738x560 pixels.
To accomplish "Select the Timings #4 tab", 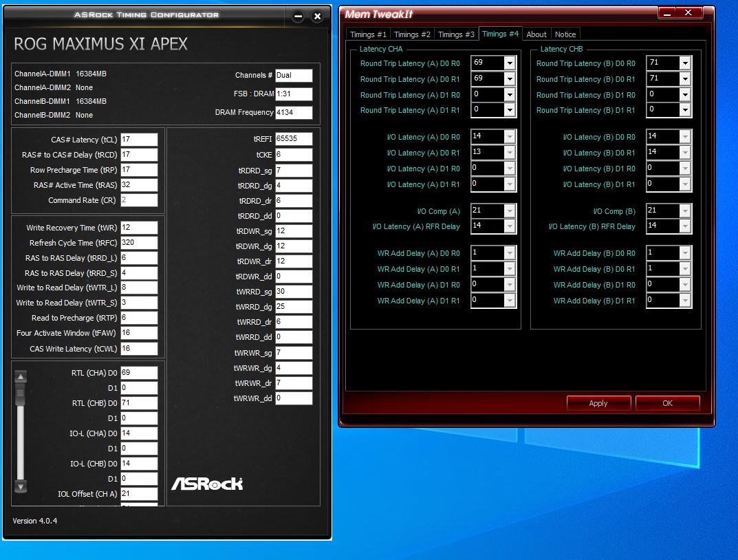I will tap(500, 34).
